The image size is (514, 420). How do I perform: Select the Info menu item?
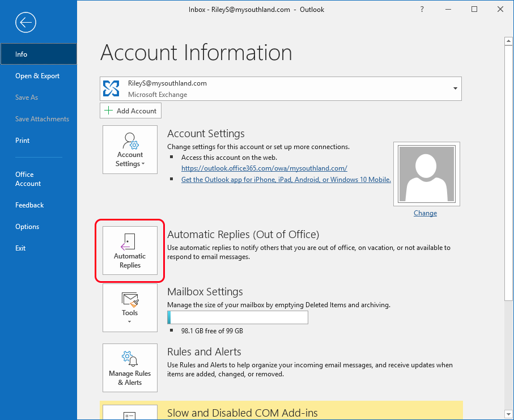(x=22, y=54)
